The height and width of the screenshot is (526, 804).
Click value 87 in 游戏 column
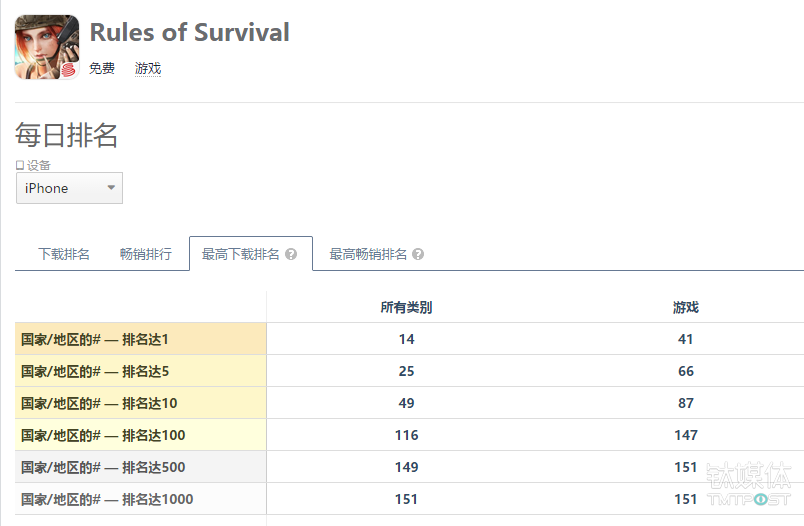686,403
